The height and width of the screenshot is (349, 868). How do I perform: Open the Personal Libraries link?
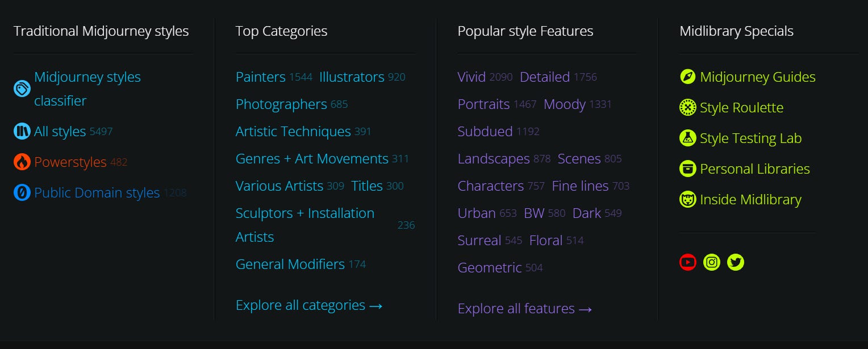pyautogui.click(x=755, y=169)
